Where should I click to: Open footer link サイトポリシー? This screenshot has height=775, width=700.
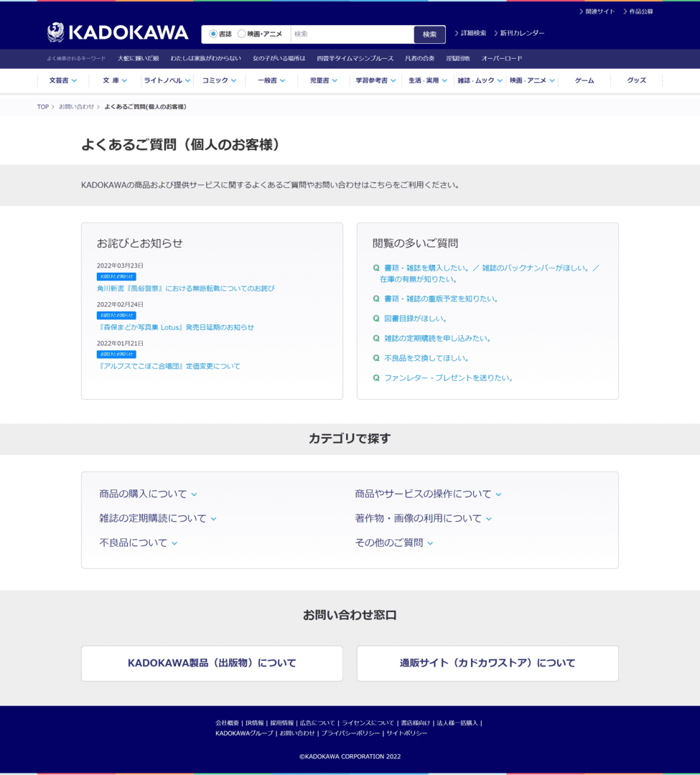pyautogui.click(x=407, y=733)
